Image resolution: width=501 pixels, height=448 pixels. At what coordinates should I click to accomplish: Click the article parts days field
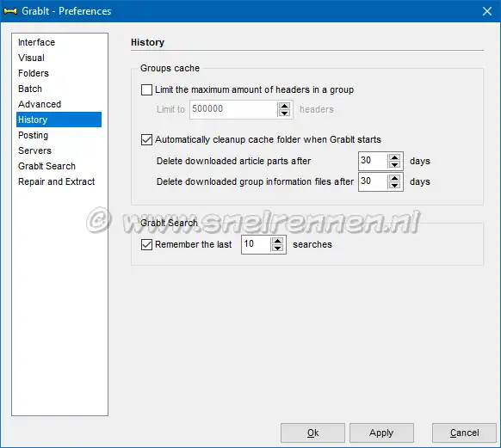point(374,161)
